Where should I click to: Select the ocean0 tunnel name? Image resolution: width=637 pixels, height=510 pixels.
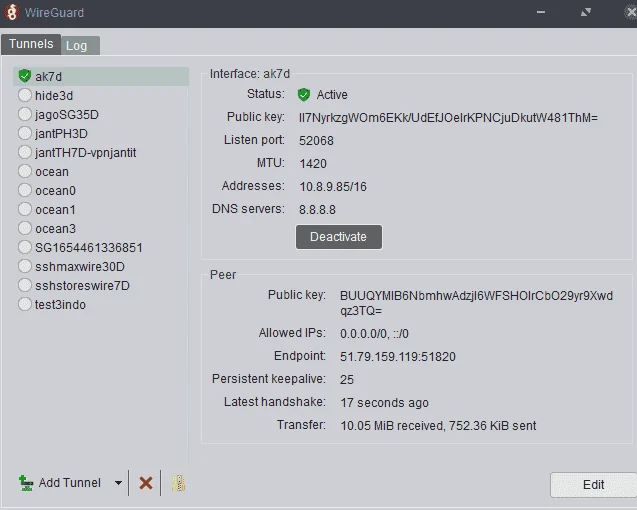click(x=55, y=191)
